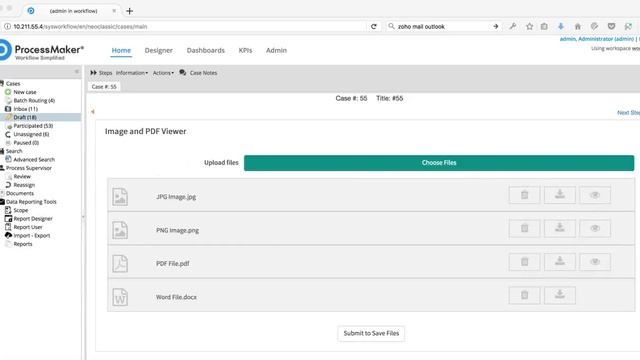Open the Dashboards menu tab

click(206, 50)
